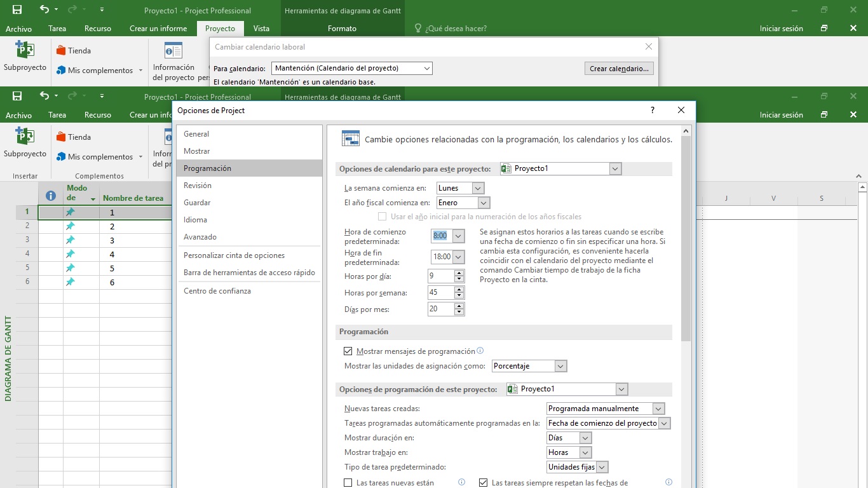Click the options dialog vertical scrollbar thumb

point(686,238)
